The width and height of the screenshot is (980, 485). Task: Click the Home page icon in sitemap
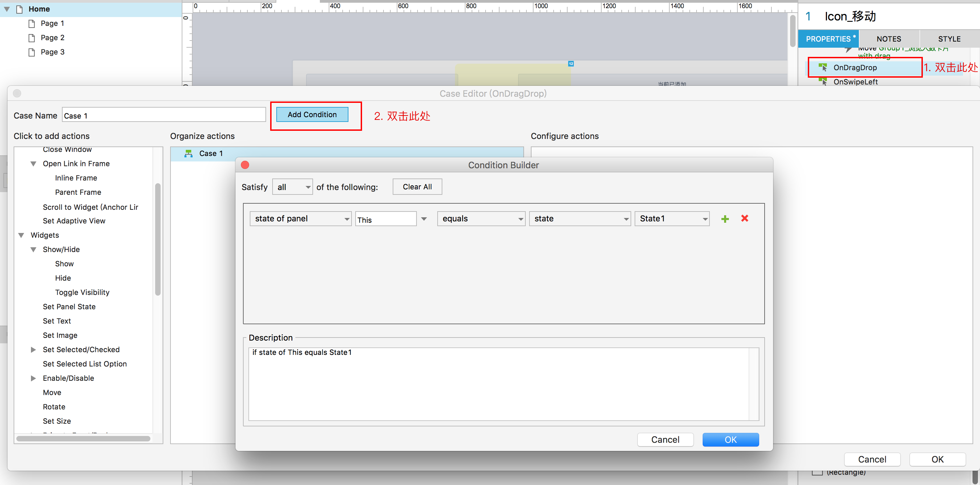click(19, 9)
